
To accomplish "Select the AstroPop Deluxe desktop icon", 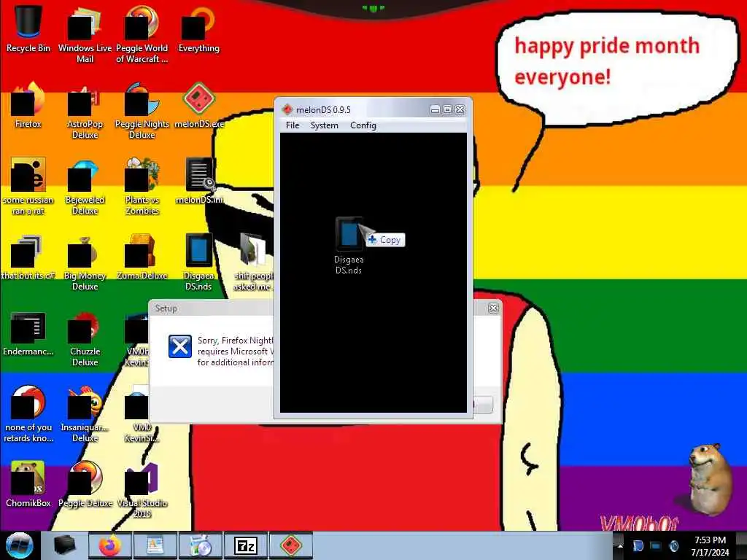I will coord(85,111).
